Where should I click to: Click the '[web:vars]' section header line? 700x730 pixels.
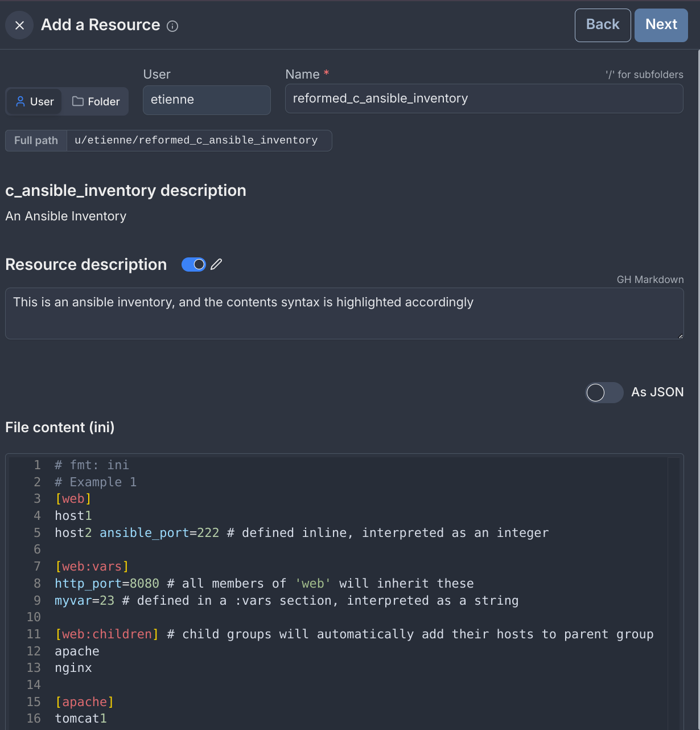(92, 567)
